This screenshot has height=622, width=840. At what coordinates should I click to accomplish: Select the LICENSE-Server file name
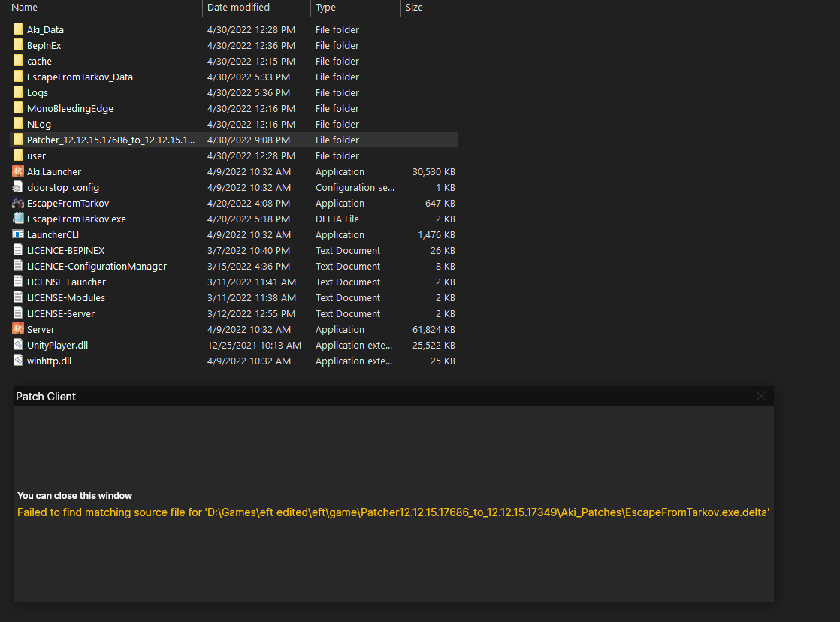[x=61, y=313]
